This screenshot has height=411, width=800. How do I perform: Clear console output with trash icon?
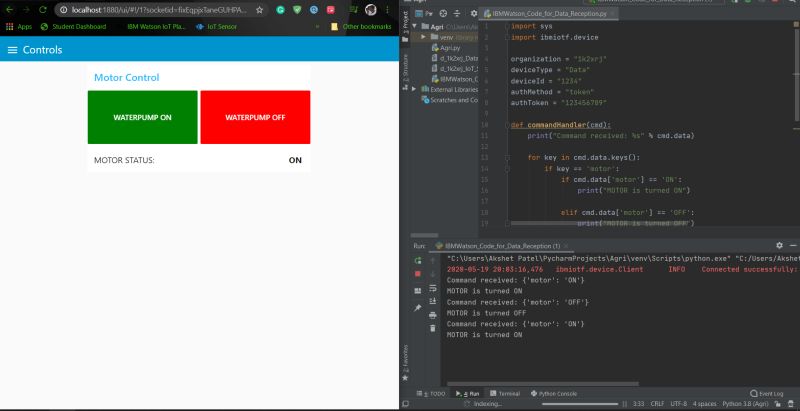(x=433, y=328)
